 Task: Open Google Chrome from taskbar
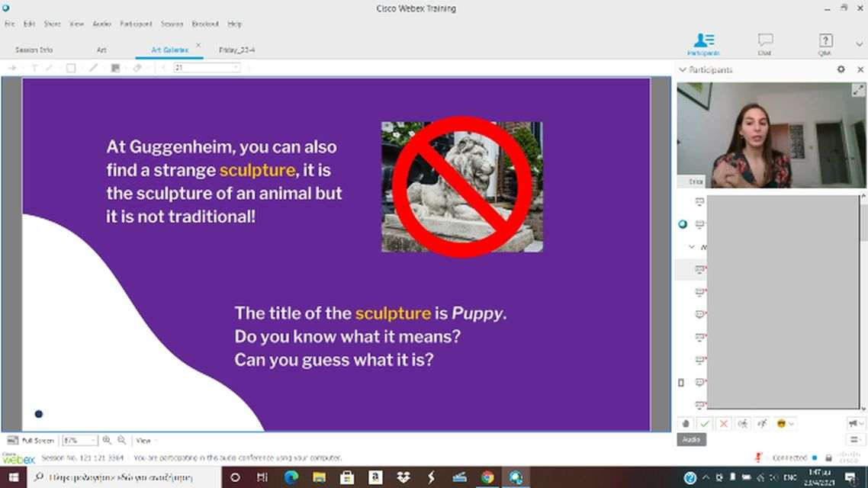487,477
